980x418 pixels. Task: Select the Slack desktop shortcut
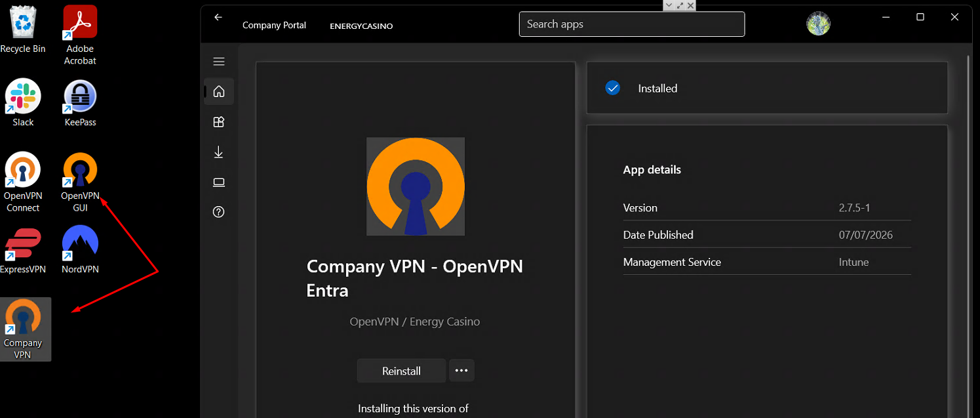23,103
